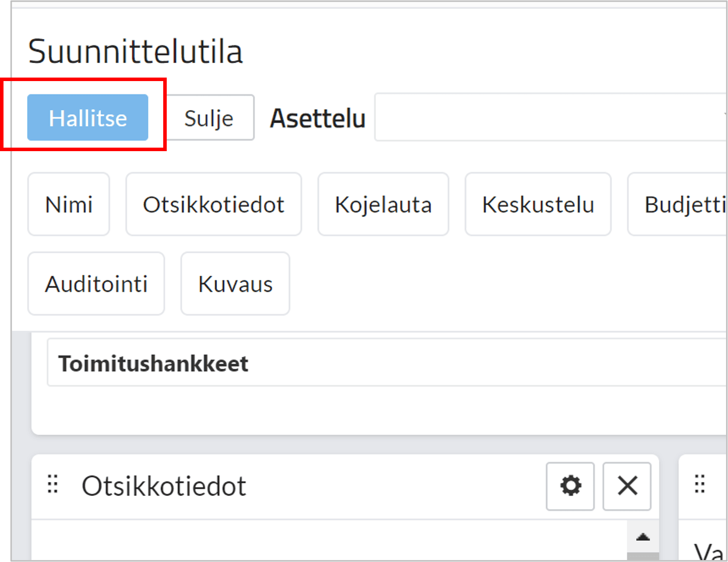Open the Asettelu layout dropdown

pyautogui.click(x=551, y=117)
